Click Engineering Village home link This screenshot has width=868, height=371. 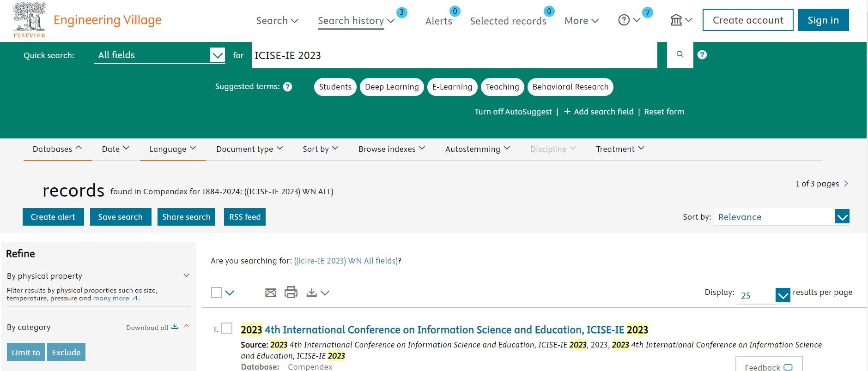tap(108, 20)
